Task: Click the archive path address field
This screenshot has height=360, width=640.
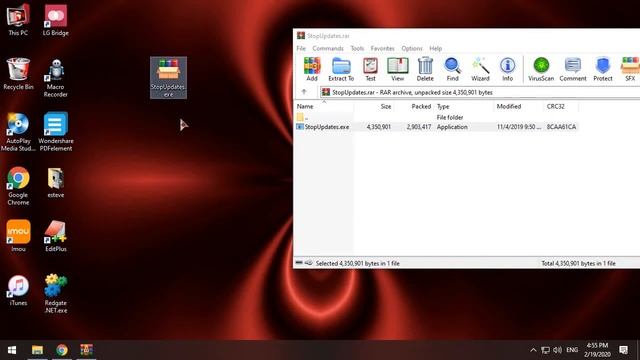Action: (x=480, y=92)
